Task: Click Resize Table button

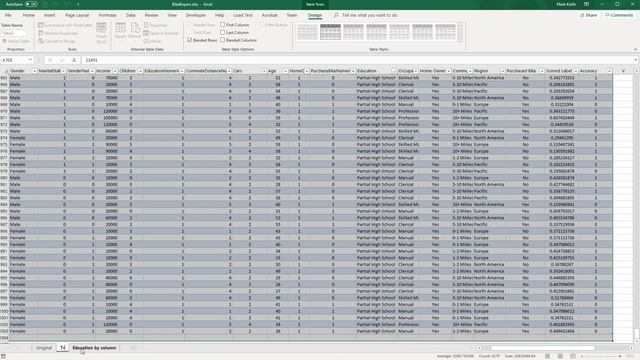Action: tap(16, 41)
